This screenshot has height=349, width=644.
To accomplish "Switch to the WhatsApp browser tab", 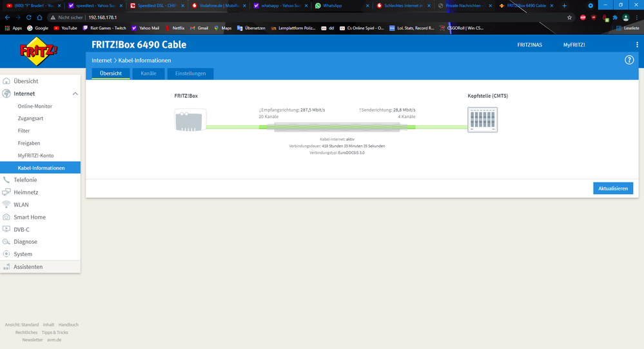I will 342,6.
